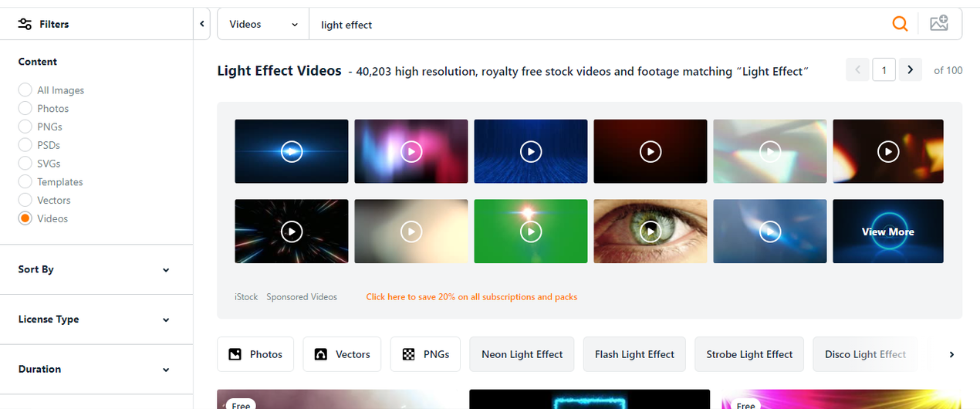980x409 pixels.
Task: Play the human eye close-up video
Action: point(651,231)
